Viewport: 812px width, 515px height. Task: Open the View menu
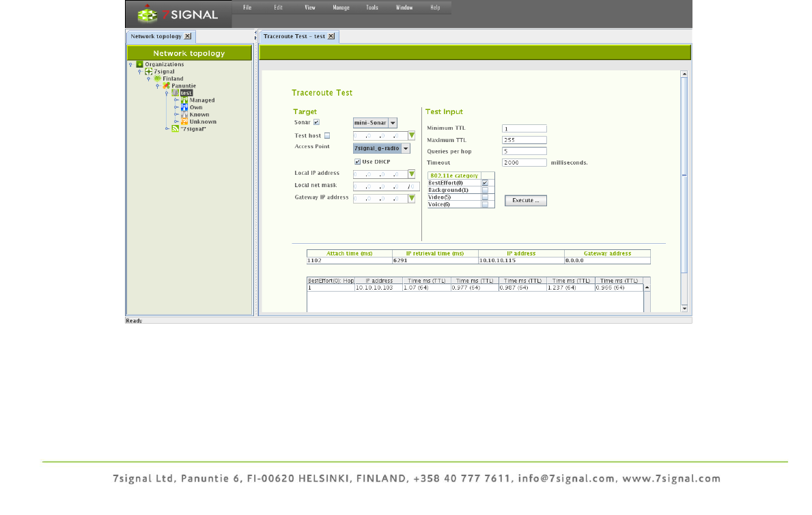point(310,8)
